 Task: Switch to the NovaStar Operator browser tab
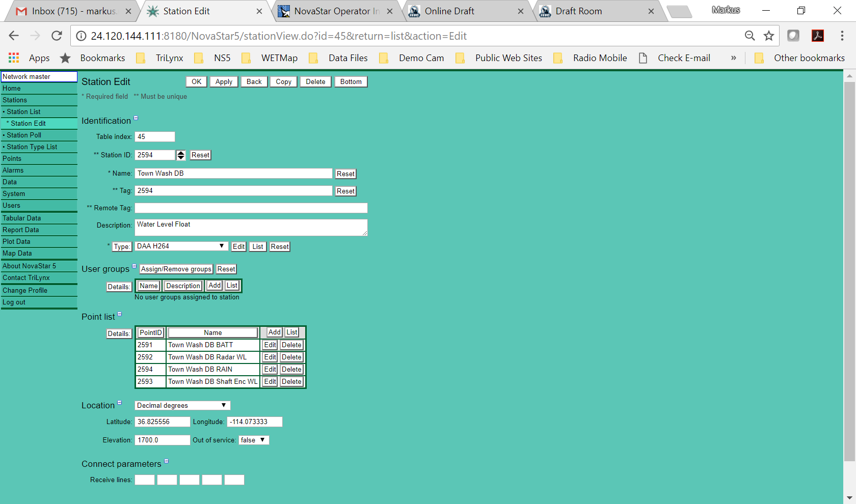(x=336, y=11)
